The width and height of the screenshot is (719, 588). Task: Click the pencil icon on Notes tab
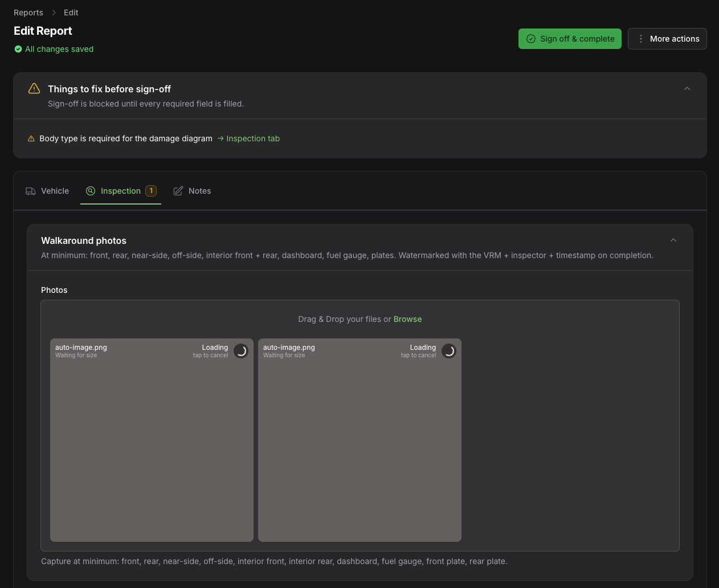178,191
